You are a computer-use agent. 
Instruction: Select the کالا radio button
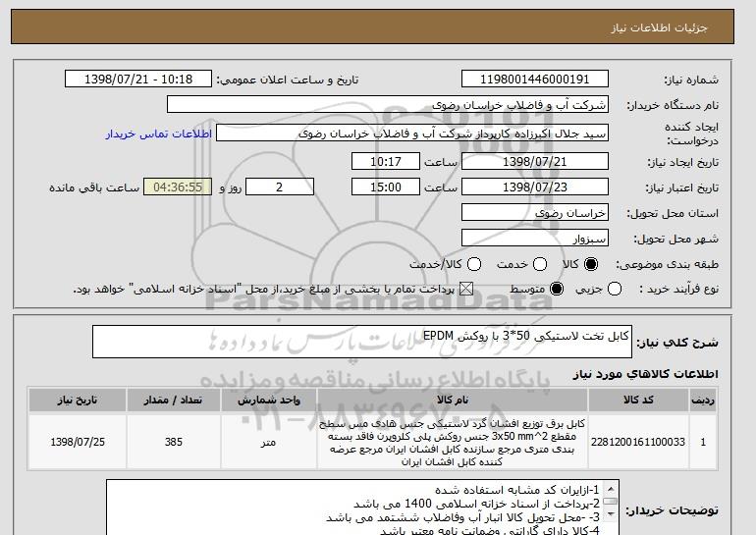[x=591, y=264]
